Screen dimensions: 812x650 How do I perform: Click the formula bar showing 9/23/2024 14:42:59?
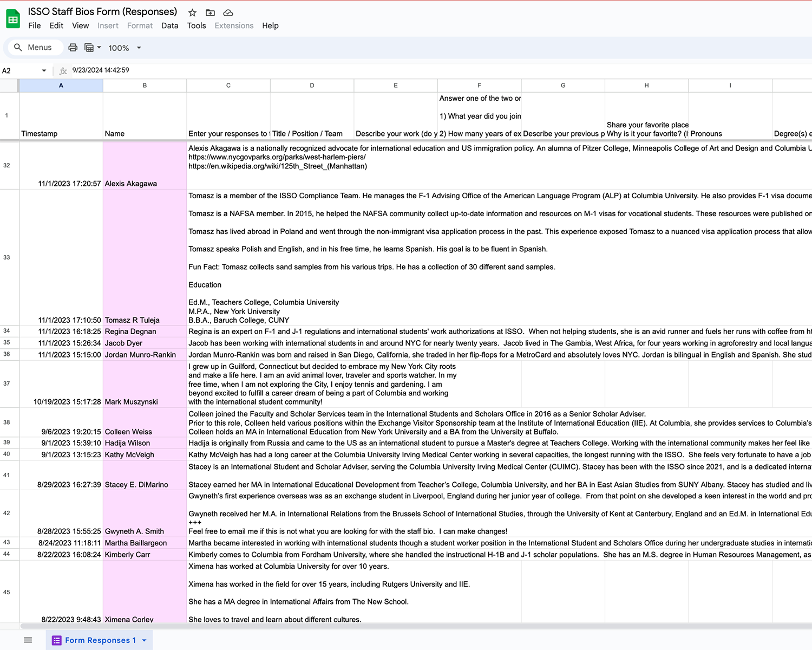(x=441, y=70)
